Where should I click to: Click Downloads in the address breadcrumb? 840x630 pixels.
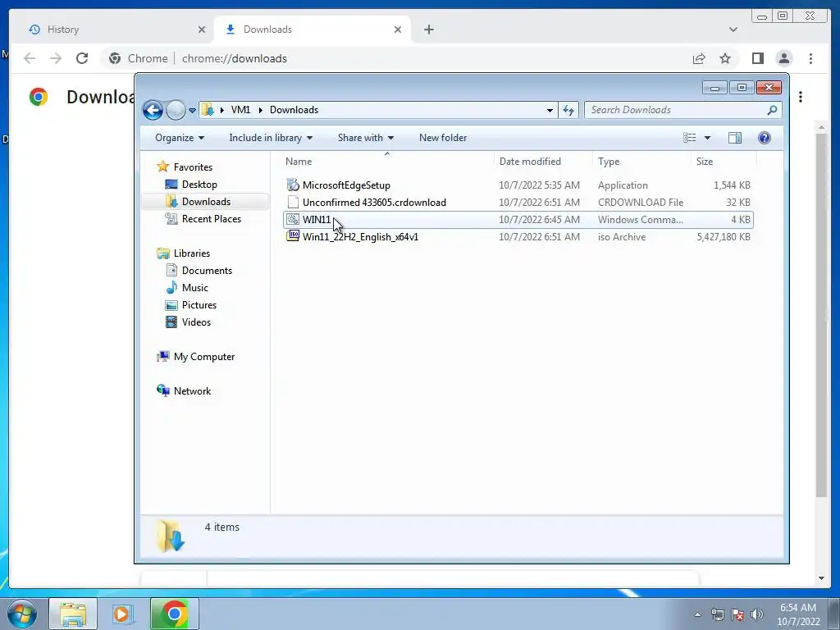[x=294, y=110]
